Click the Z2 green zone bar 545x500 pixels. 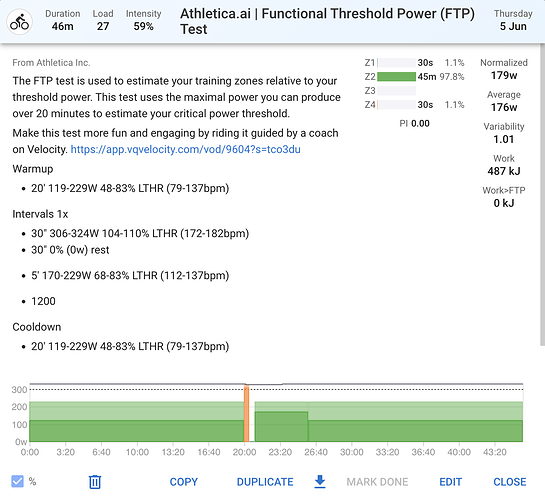pos(396,76)
